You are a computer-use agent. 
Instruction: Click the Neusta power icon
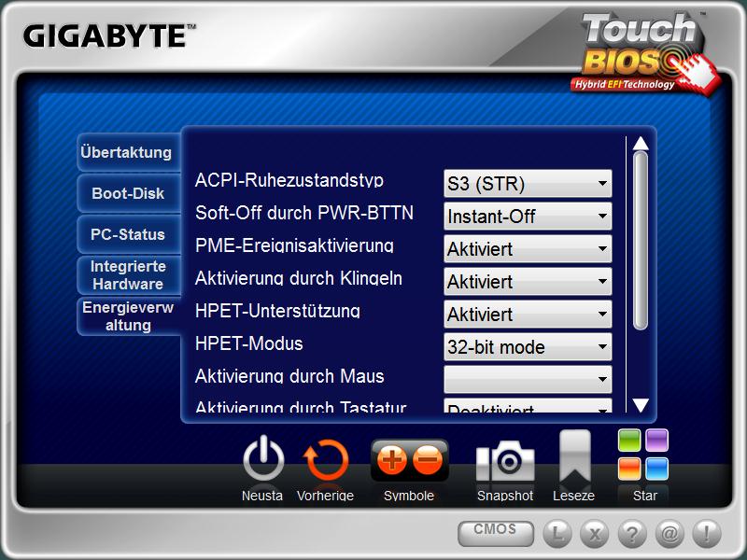point(263,458)
